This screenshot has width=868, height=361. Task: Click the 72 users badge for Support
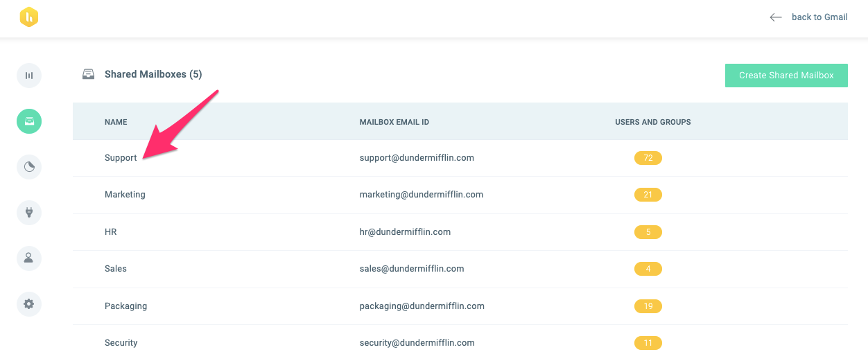pos(648,158)
